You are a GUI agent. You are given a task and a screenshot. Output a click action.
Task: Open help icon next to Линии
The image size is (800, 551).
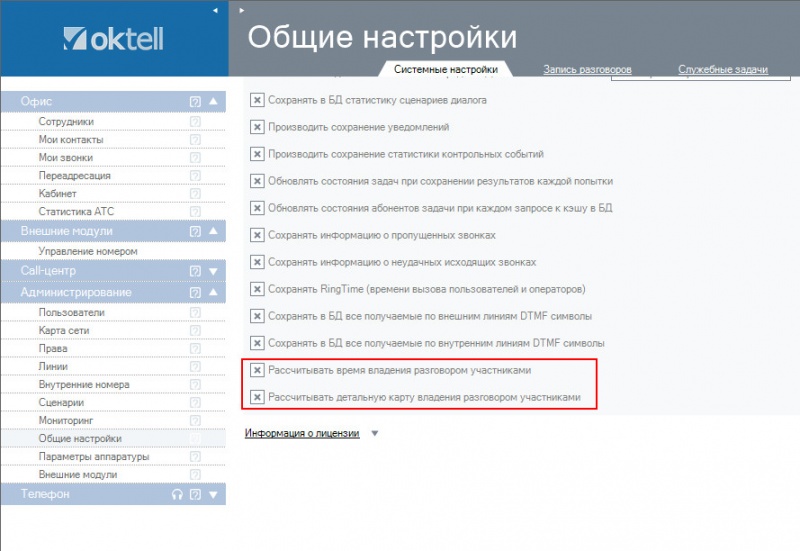[195, 366]
